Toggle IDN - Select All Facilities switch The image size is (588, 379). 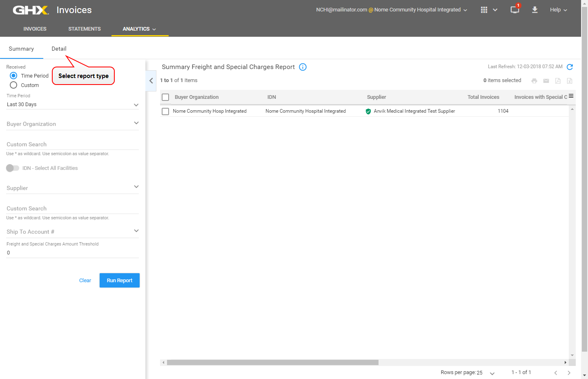[x=13, y=168]
